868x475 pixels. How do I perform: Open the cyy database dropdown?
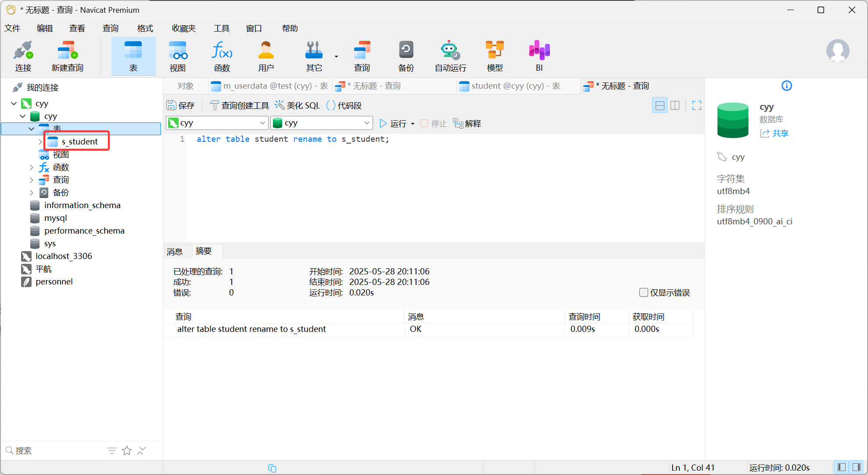point(322,123)
